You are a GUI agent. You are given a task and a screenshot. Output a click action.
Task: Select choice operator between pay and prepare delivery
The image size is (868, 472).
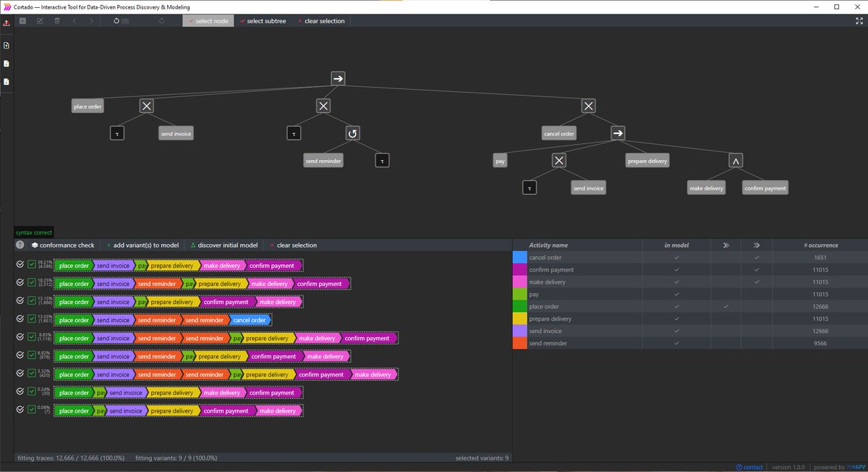point(559,161)
